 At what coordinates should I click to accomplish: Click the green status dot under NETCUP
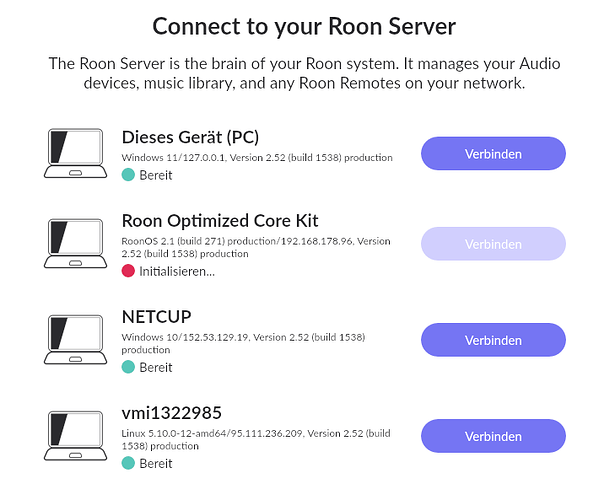tap(128, 367)
